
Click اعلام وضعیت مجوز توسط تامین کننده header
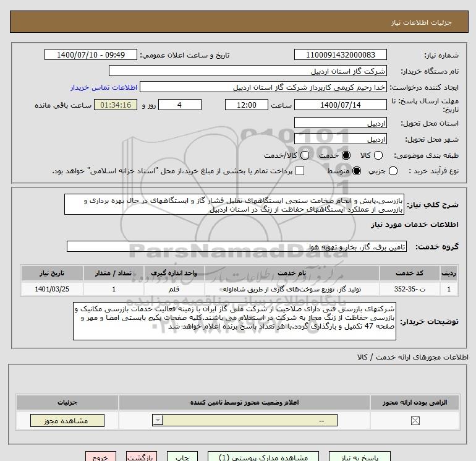pyautogui.click(x=244, y=403)
